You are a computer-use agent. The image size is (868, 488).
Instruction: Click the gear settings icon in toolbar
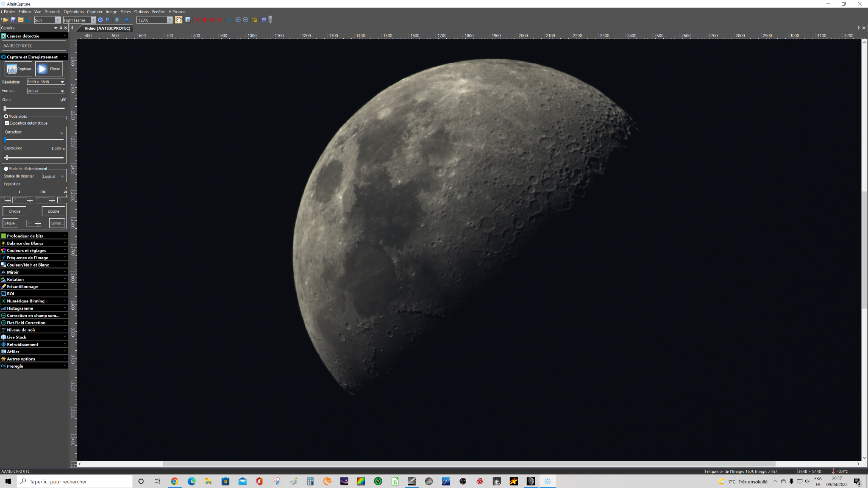click(x=264, y=20)
